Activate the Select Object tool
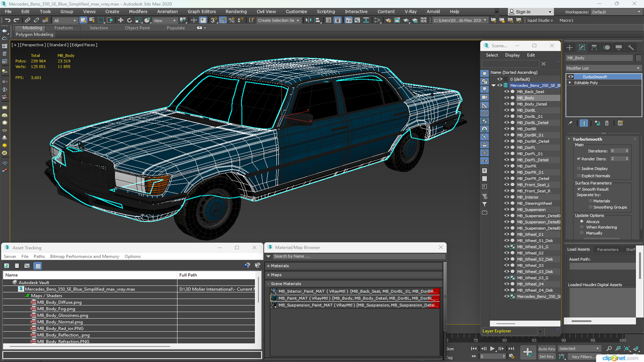644x362 pixels. pyautogui.click(x=83, y=20)
